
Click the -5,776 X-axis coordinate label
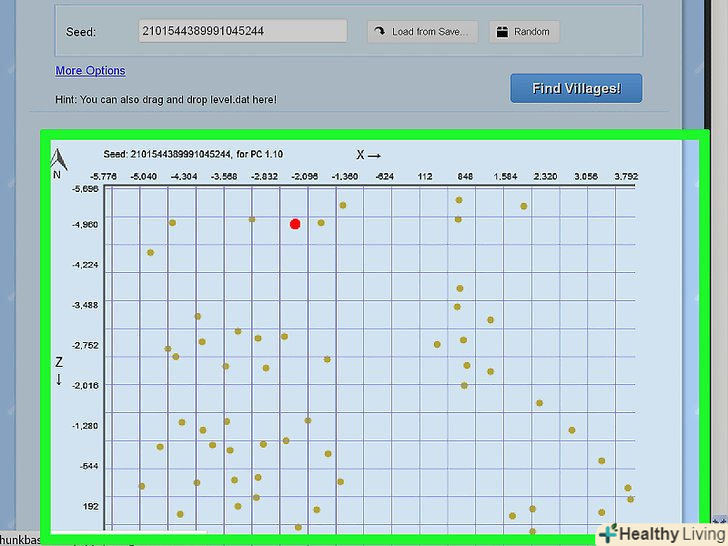tap(103, 177)
